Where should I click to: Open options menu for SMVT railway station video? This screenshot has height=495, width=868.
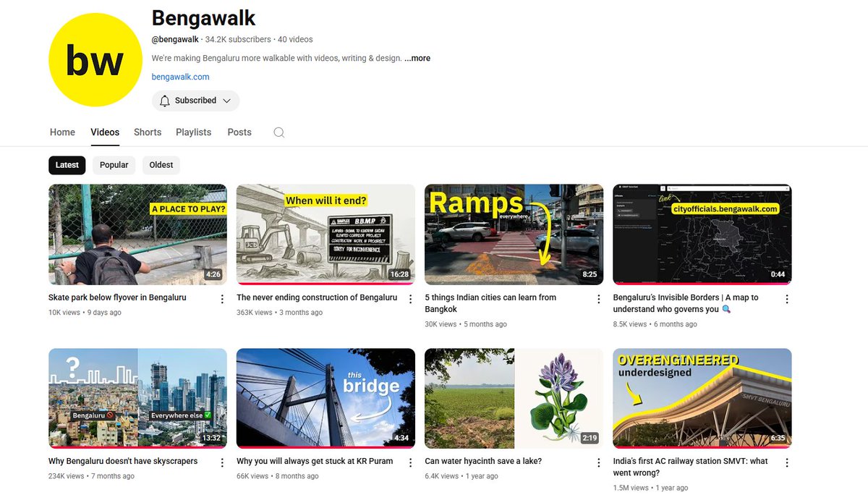pyautogui.click(x=787, y=462)
